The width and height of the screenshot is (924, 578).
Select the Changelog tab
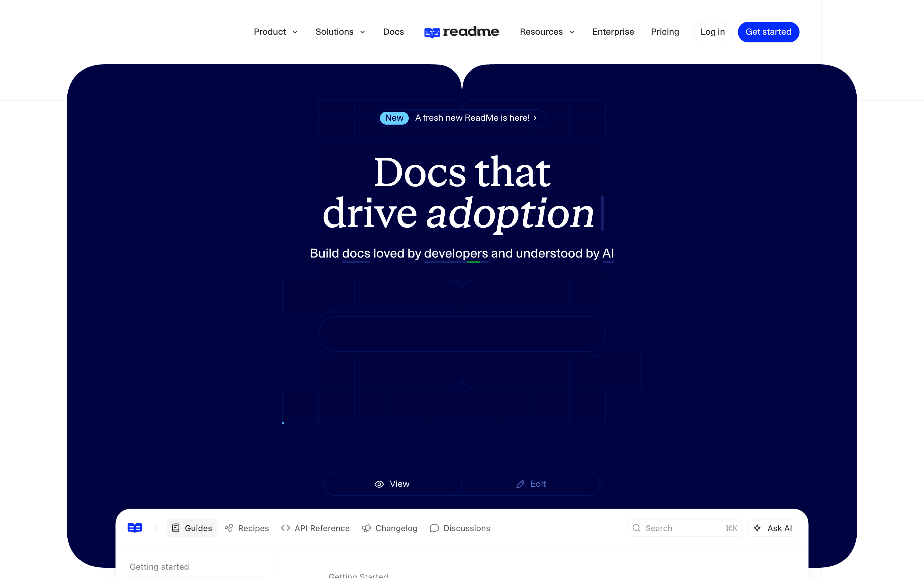(389, 528)
